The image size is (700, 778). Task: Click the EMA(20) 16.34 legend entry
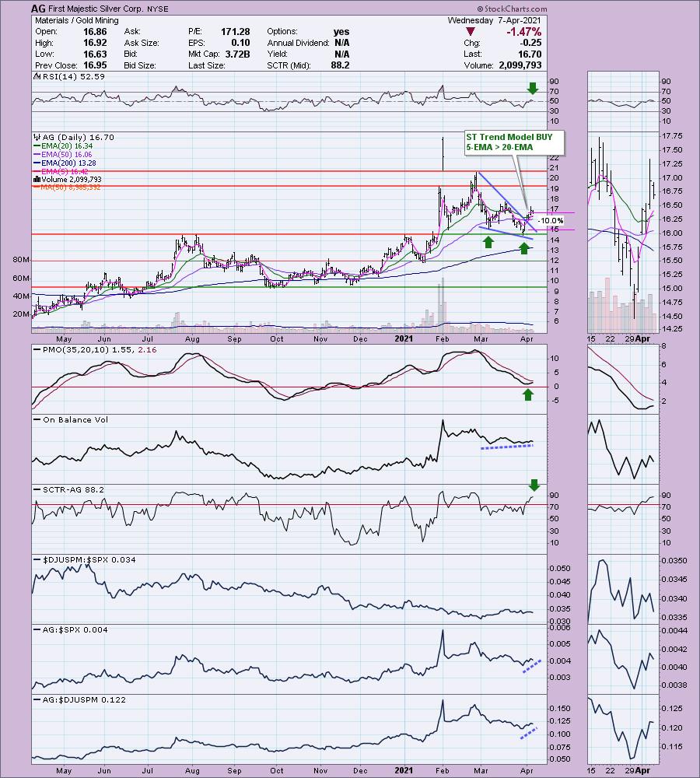(67, 146)
